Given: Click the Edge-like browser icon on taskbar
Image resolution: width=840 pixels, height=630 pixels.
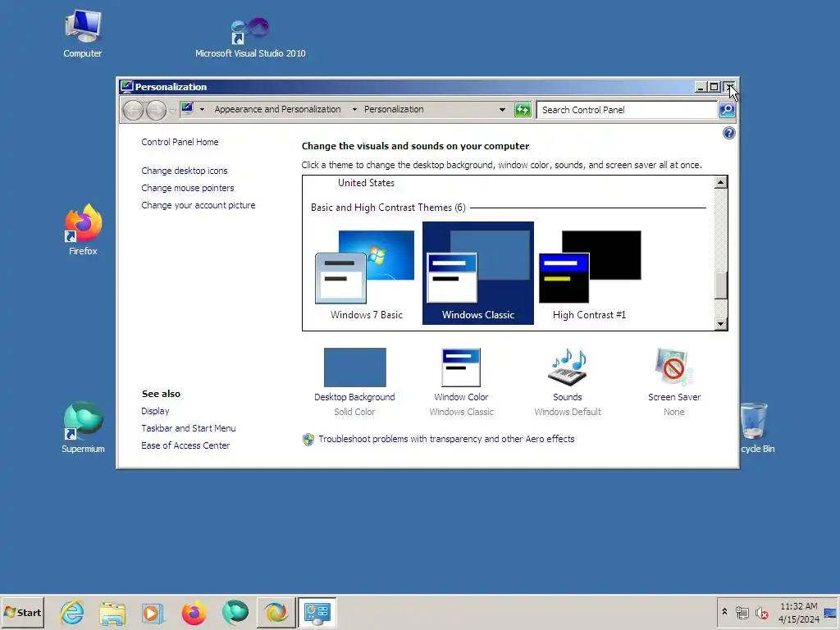Looking at the screenshot, I should point(276,612).
